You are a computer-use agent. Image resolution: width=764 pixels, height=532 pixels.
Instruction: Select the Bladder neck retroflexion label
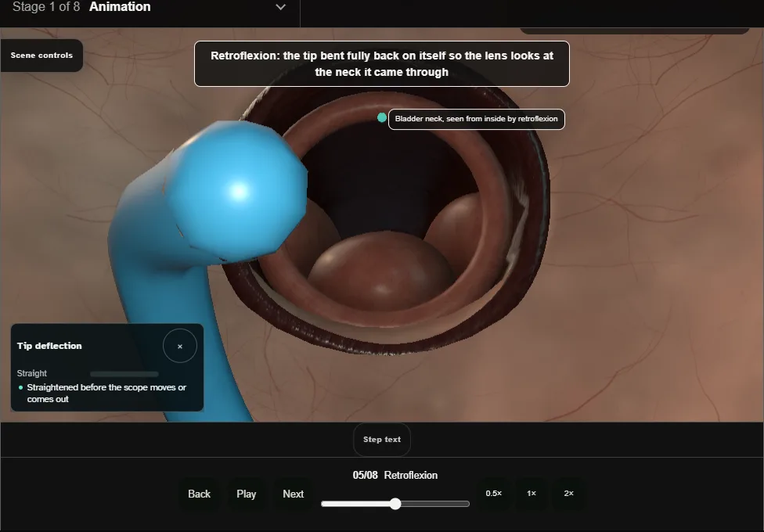click(477, 119)
